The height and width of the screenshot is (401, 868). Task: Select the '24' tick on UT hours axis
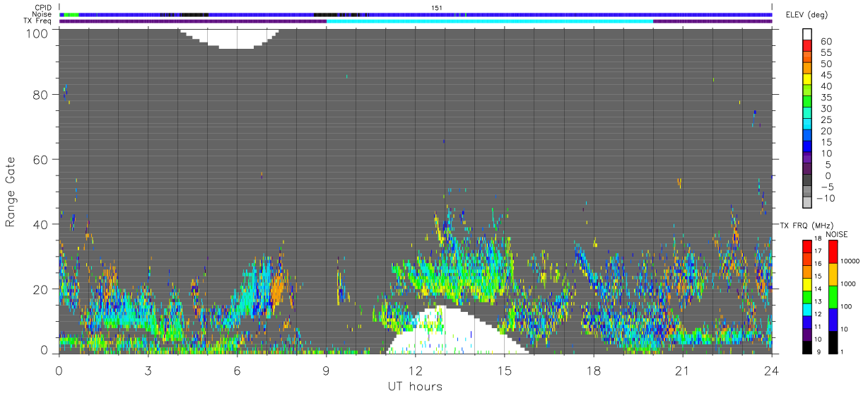tap(772, 370)
